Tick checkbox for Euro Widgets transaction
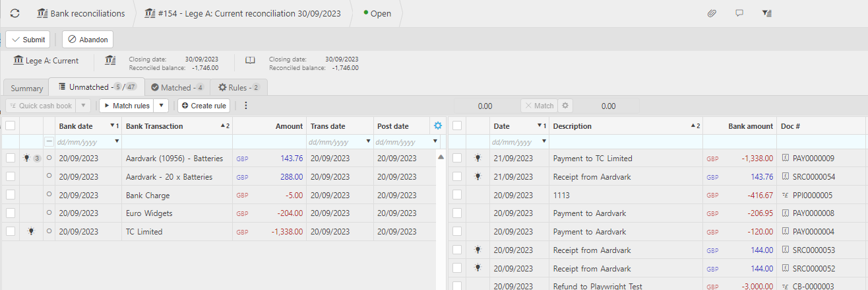The width and height of the screenshot is (868, 290). click(11, 213)
